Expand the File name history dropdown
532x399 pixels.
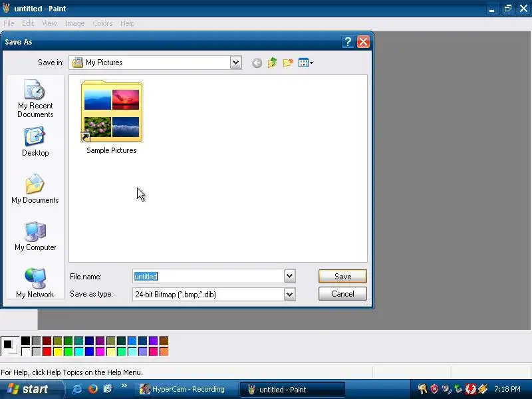point(289,276)
